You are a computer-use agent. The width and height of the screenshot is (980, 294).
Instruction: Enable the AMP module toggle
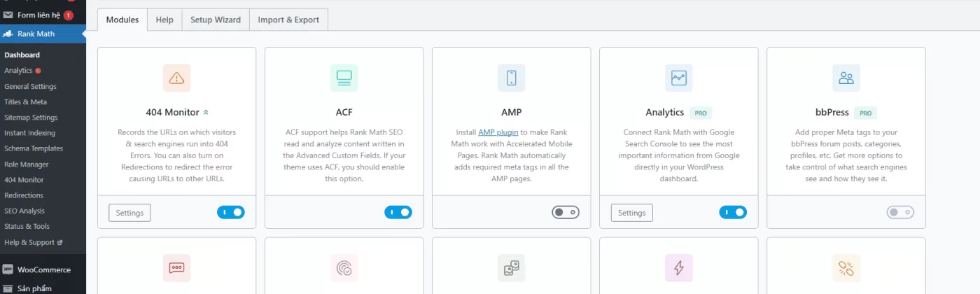coord(566,212)
